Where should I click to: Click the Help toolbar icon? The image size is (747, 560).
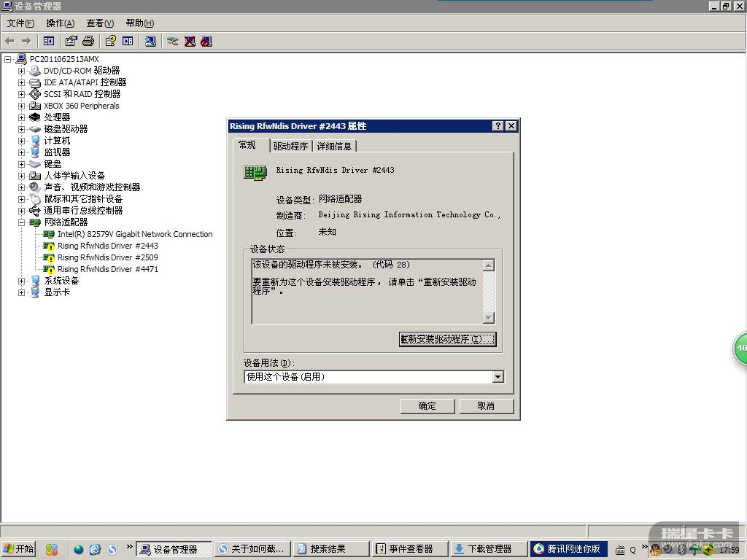click(111, 42)
